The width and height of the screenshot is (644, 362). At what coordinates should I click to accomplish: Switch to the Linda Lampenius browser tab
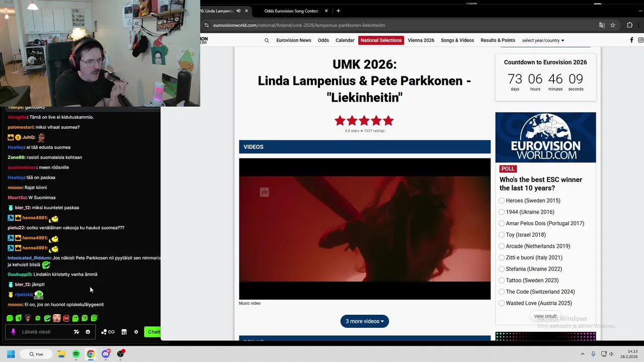[x=216, y=11]
